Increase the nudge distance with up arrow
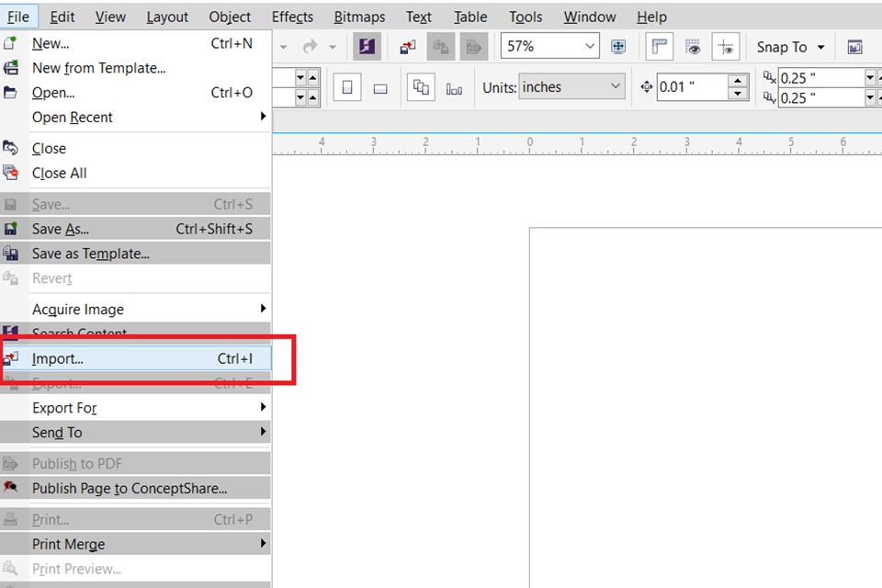The height and width of the screenshot is (588, 882). pos(738,81)
